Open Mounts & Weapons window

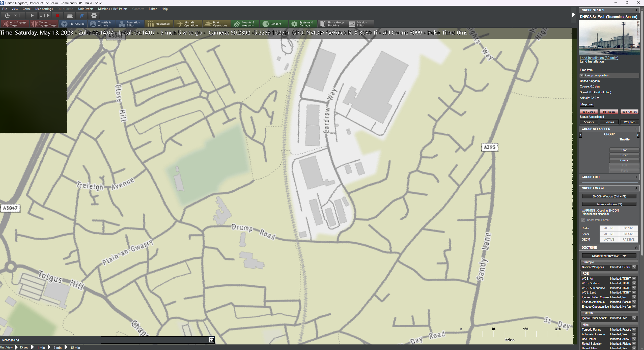[x=245, y=24]
